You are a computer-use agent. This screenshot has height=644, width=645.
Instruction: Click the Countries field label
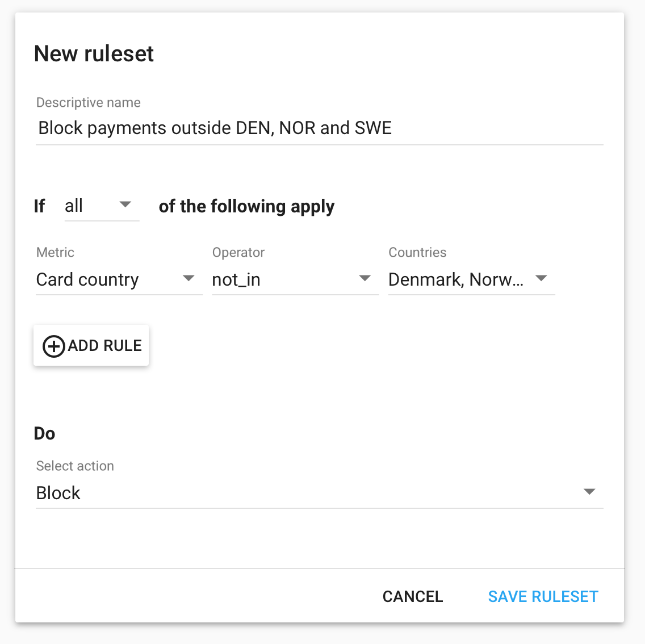tap(417, 252)
